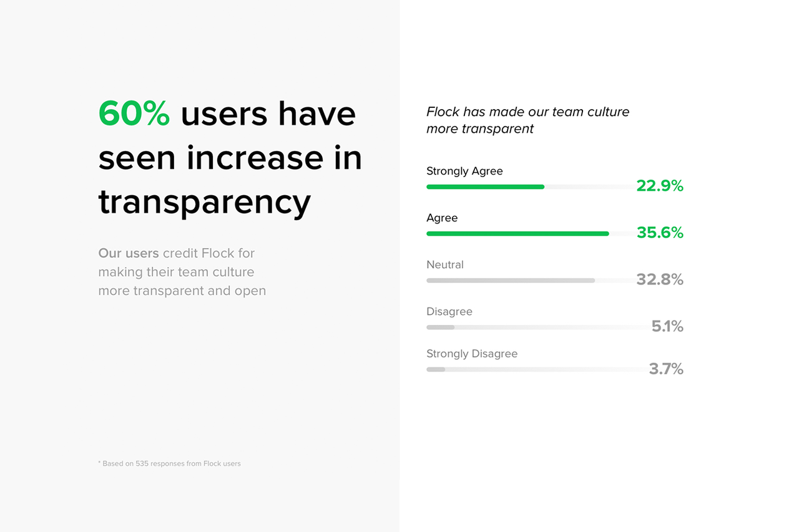Click the Disagree label text
The height and width of the screenshot is (532, 799).
pyautogui.click(x=449, y=311)
